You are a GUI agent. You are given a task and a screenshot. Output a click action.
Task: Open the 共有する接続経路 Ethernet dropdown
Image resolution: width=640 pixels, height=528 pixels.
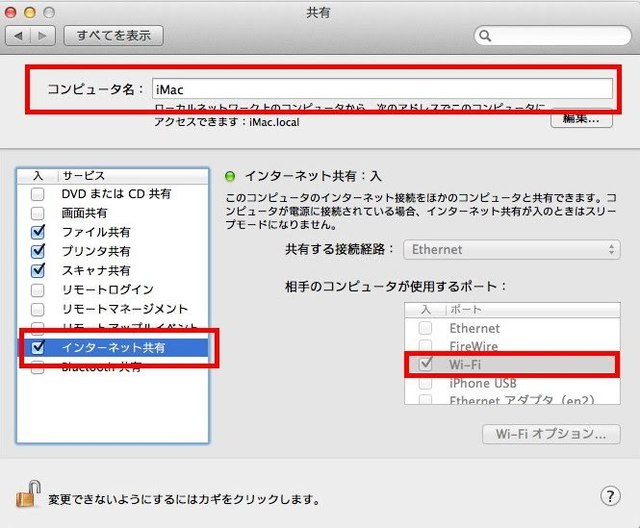[512, 249]
